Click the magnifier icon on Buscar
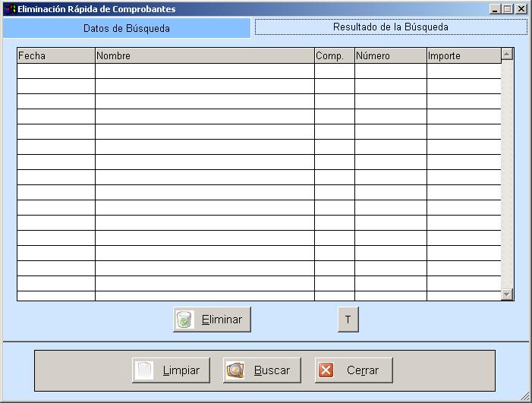This screenshot has height=403, width=532. (235, 370)
